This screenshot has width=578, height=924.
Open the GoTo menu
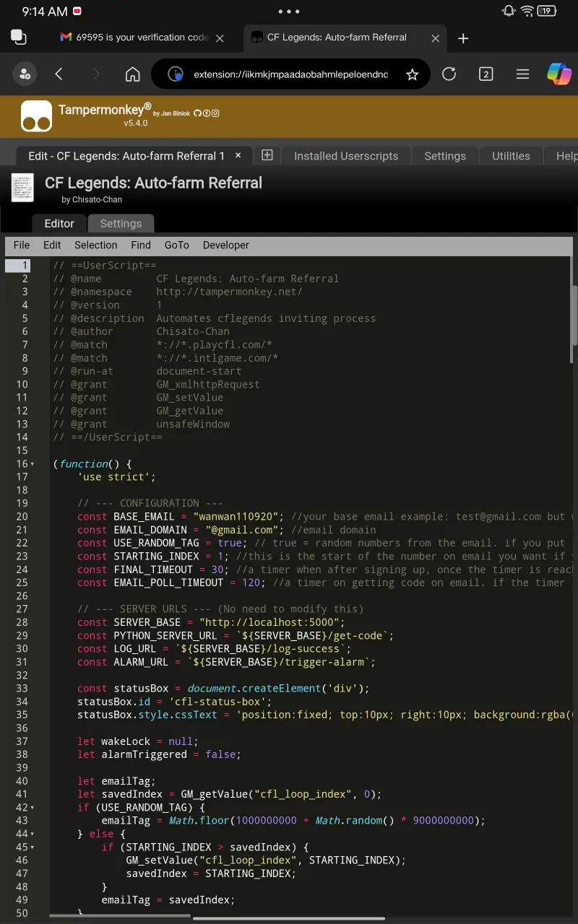176,245
